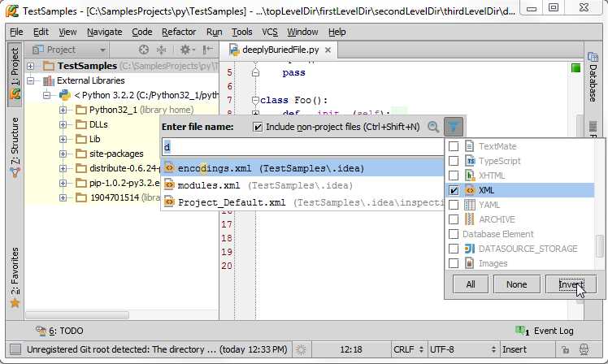Toggle the file type filter funnel icon
The width and height of the screenshot is (608, 364).
click(x=454, y=127)
